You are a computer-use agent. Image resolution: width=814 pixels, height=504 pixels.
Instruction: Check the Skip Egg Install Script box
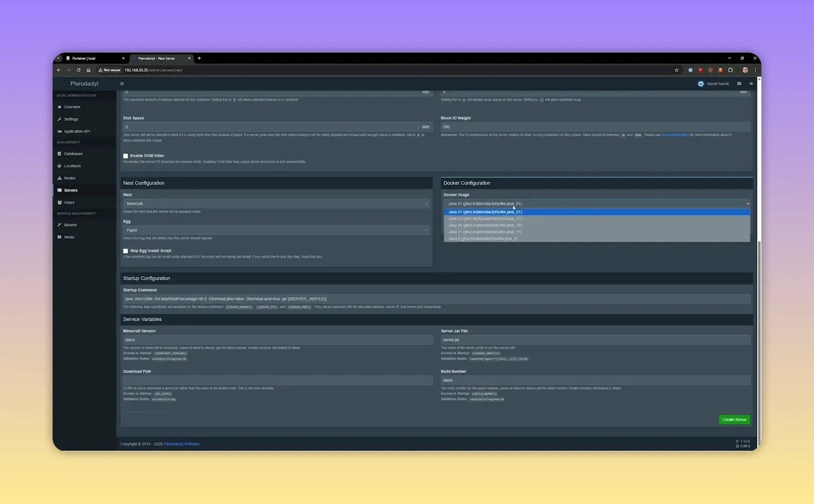(126, 251)
